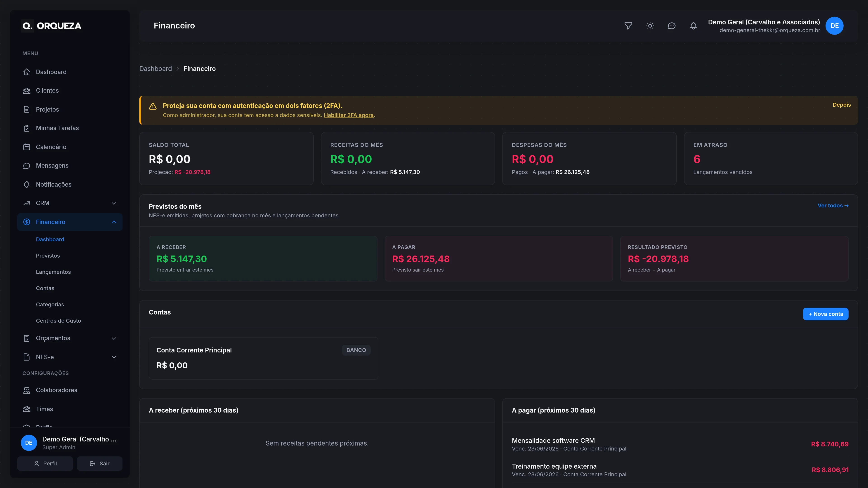
Task: Toggle light theme with sun icon
Action: coord(650,26)
